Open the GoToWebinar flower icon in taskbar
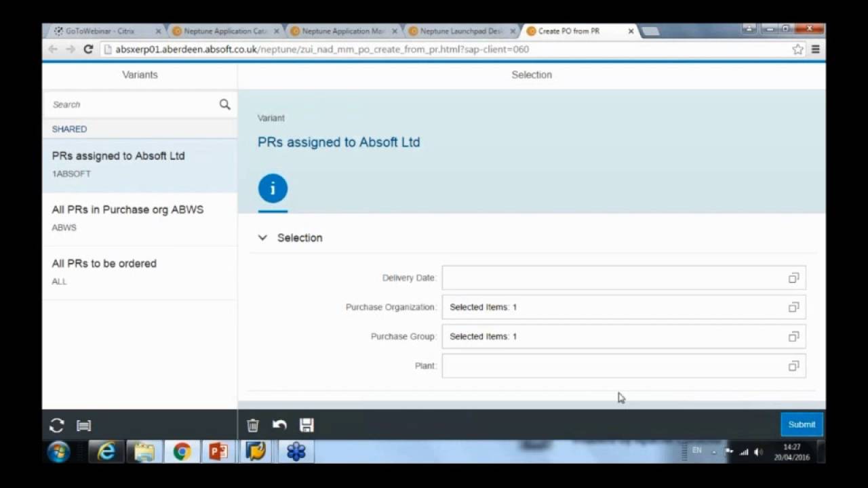This screenshot has width=868, height=488. tap(296, 451)
